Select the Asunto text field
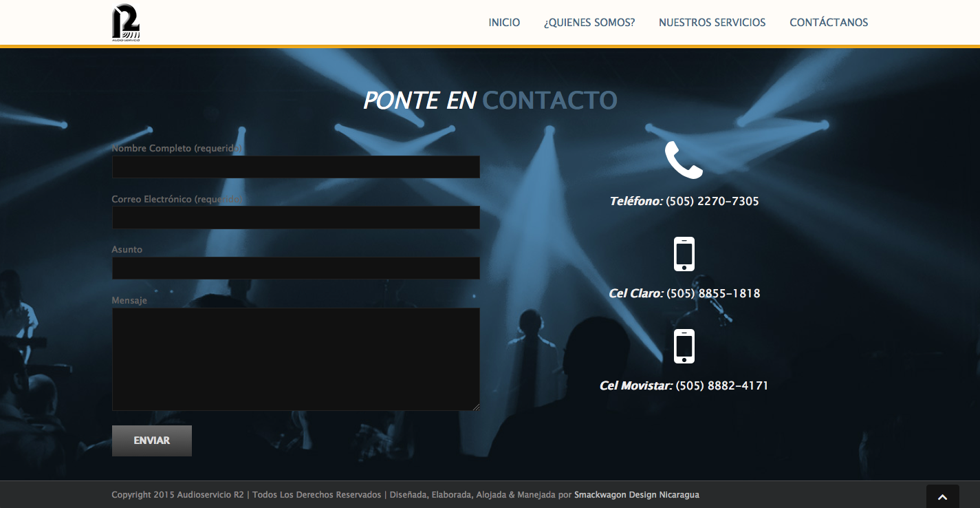The height and width of the screenshot is (508, 980). tap(296, 268)
